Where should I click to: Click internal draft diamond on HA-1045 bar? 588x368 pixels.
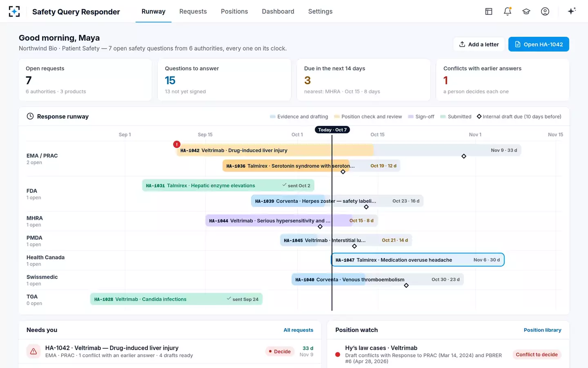point(354,246)
